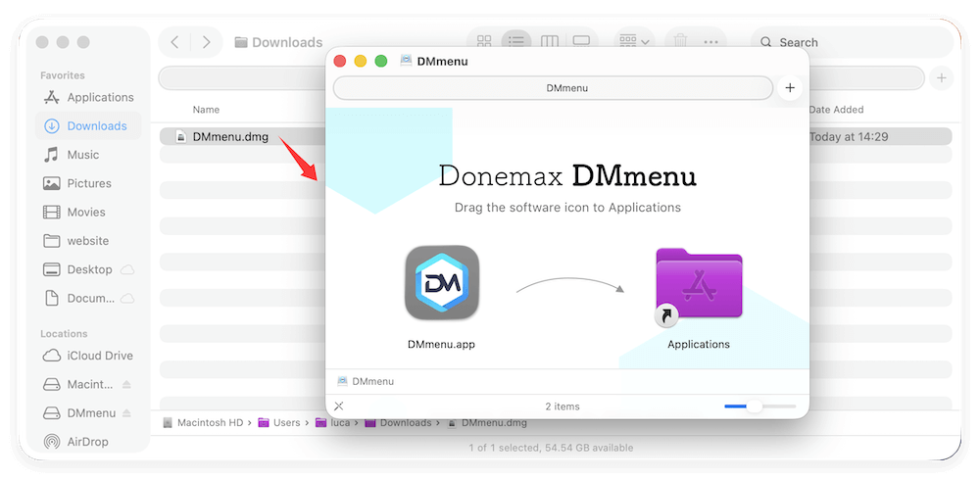Add a new tab in DMmenu window
The height and width of the screenshot is (479, 980).
point(789,88)
